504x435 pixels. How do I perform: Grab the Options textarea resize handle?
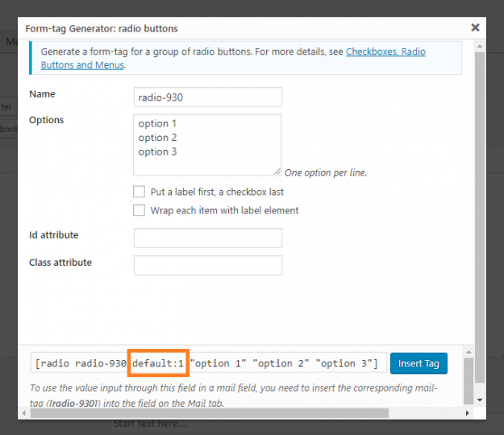click(277, 172)
